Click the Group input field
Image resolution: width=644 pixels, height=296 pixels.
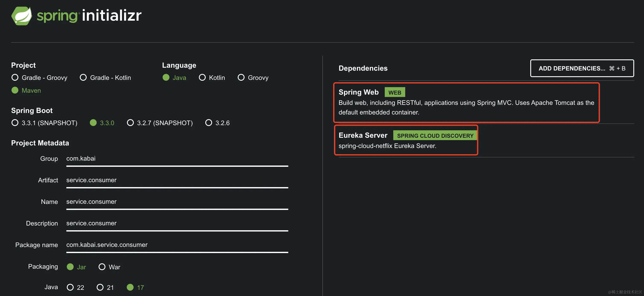click(177, 159)
